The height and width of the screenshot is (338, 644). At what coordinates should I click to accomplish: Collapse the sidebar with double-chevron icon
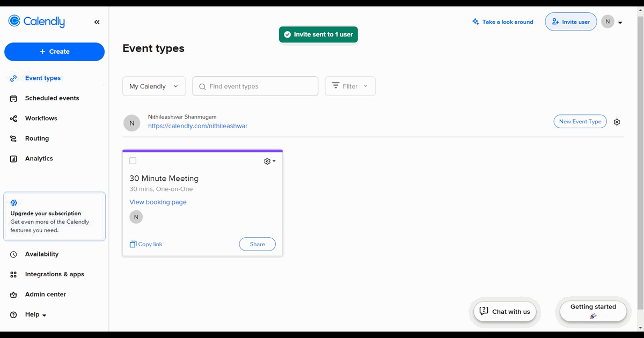pos(97,22)
